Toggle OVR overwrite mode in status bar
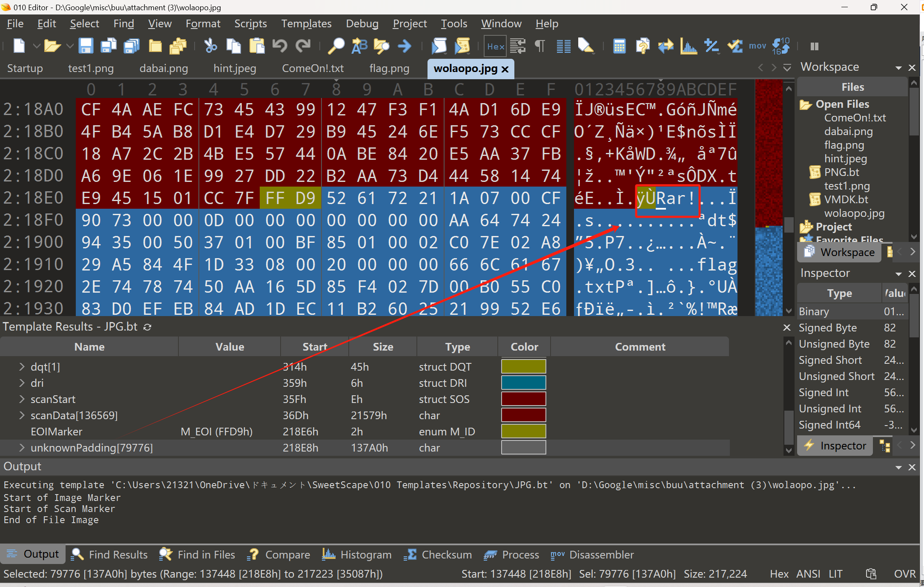This screenshot has height=587, width=924. click(x=904, y=574)
